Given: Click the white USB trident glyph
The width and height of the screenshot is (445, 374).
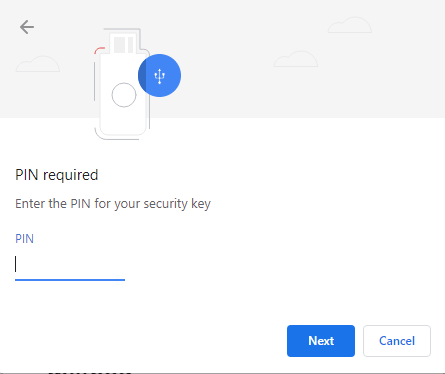Looking at the screenshot, I should pos(159,76).
